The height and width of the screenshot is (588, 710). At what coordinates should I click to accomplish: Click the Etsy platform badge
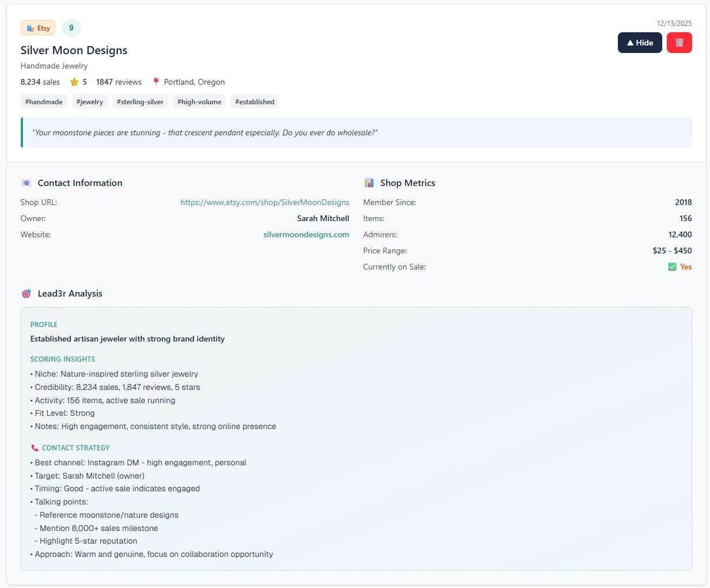(x=38, y=28)
